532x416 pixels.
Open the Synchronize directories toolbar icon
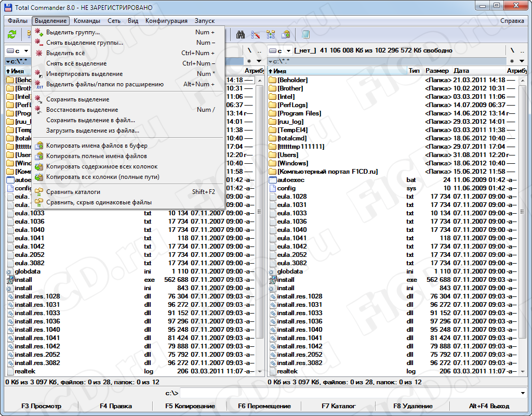(x=271, y=34)
